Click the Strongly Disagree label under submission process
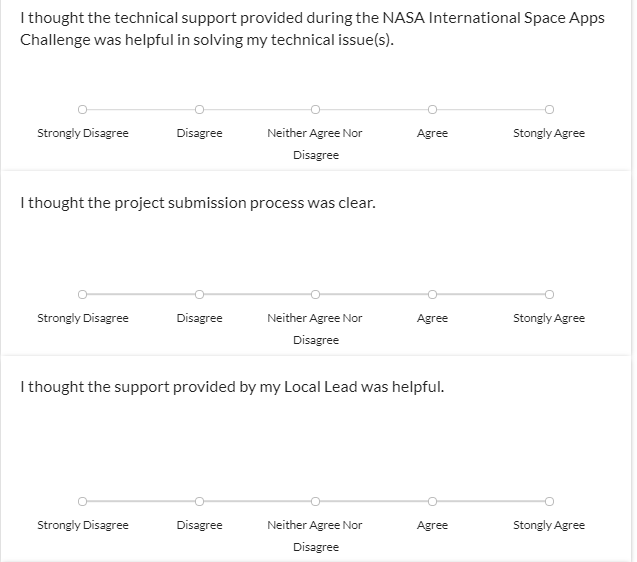Viewport: 637px width, 562px height. pyautogui.click(x=83, y=318)
